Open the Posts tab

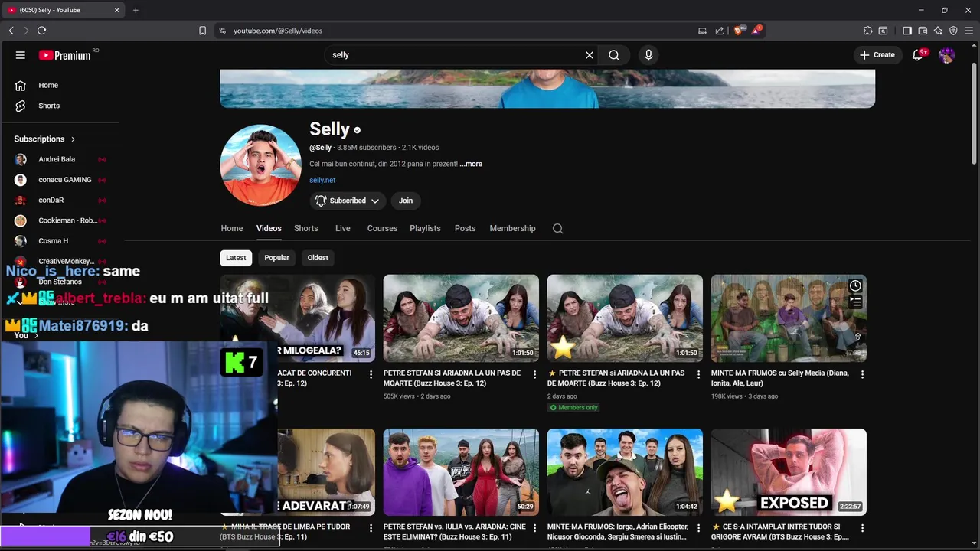[465, 228]
